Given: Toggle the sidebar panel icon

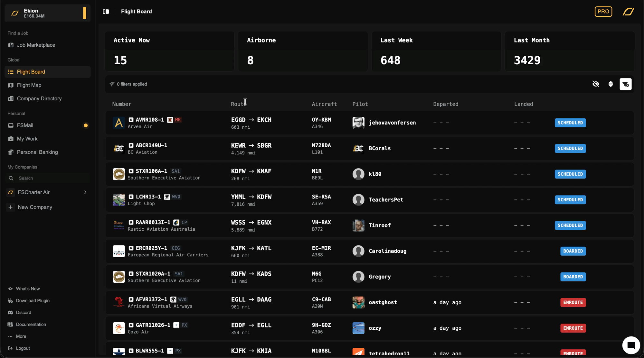Looking at the screenshot, I should click(106, 12).
